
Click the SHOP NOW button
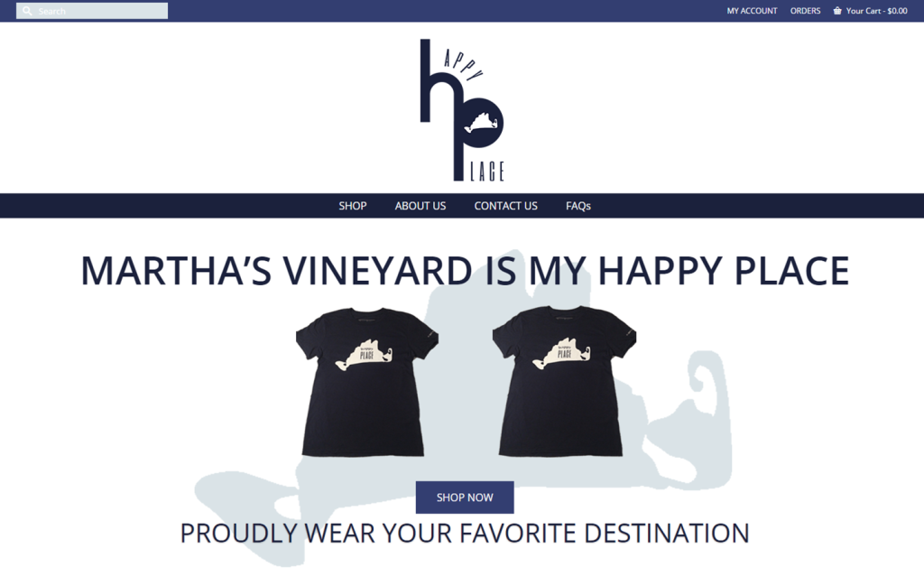click(x=465, y=497)
